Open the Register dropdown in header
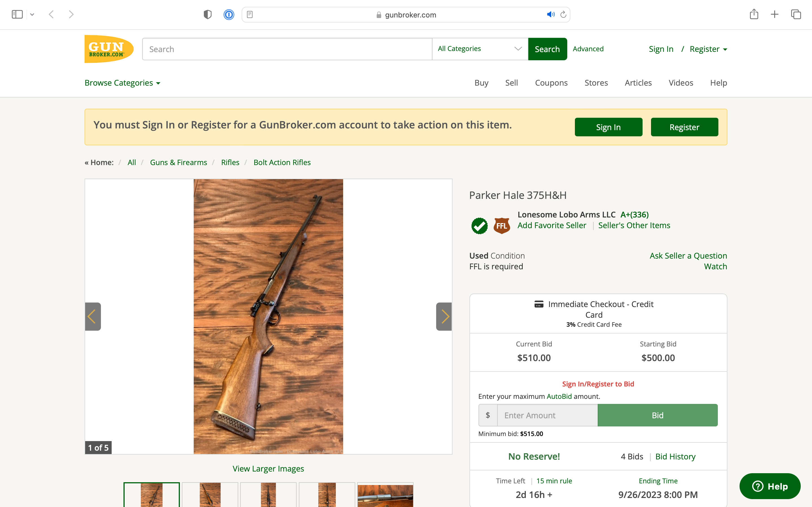The image size is (812, 507). point(708,49)
